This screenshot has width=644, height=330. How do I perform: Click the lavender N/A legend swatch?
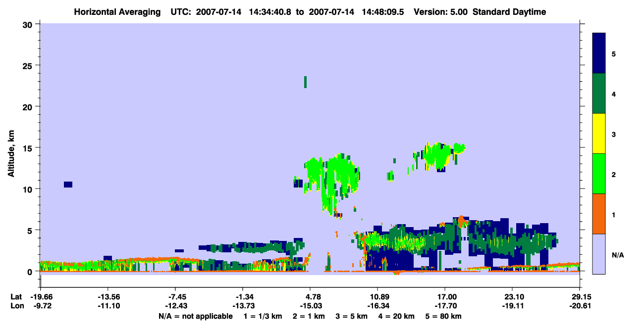coord(599,254)
